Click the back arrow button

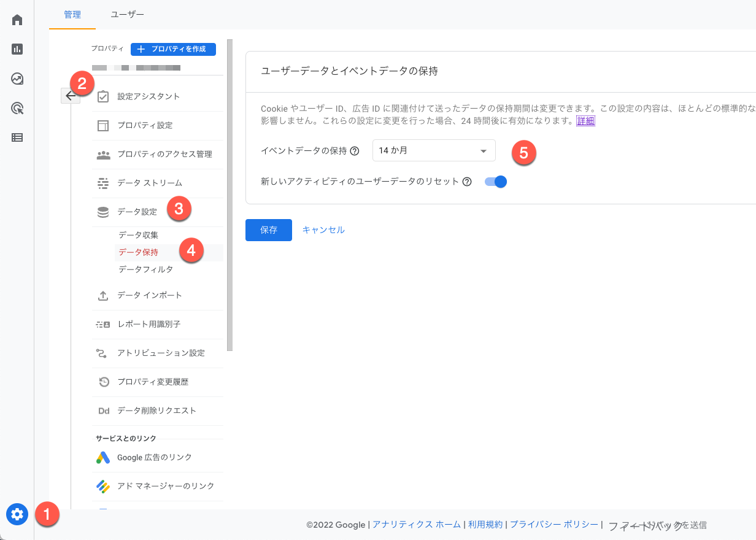click(71, 96)
